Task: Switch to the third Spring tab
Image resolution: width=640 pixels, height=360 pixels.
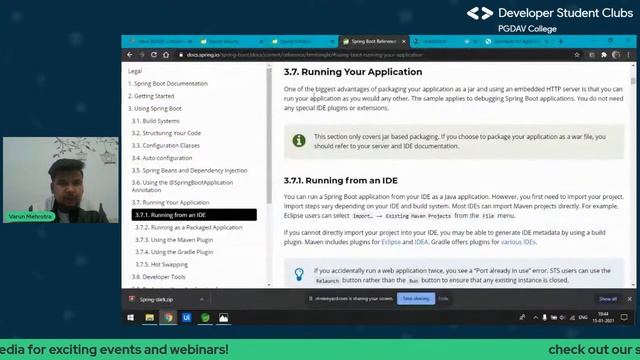Action: (x=303, y=42)
